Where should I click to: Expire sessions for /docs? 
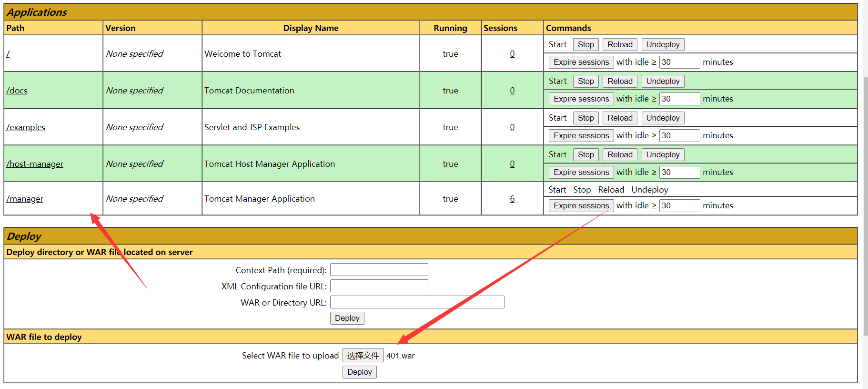click(581, 99)
